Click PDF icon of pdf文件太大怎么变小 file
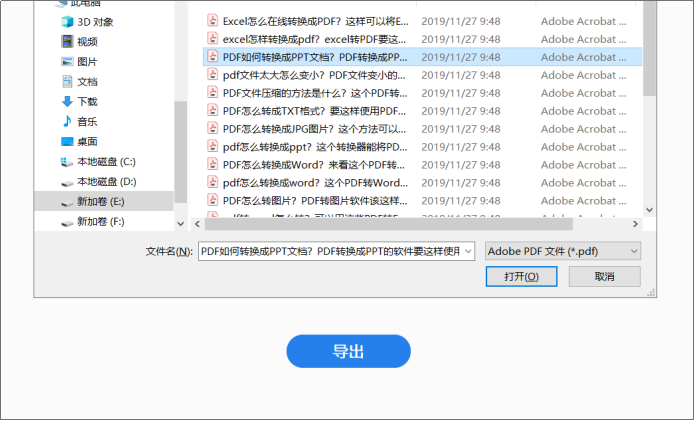The image size is (695, 421). (213, 74)
